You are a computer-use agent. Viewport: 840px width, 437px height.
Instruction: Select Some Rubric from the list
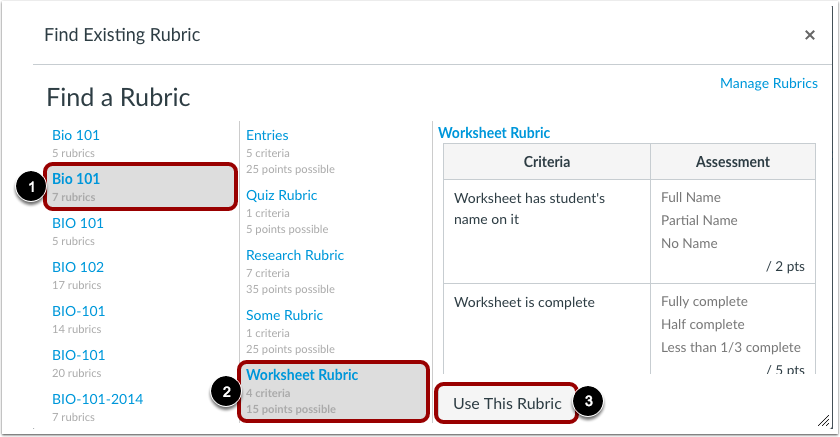[x=284, y=315]
